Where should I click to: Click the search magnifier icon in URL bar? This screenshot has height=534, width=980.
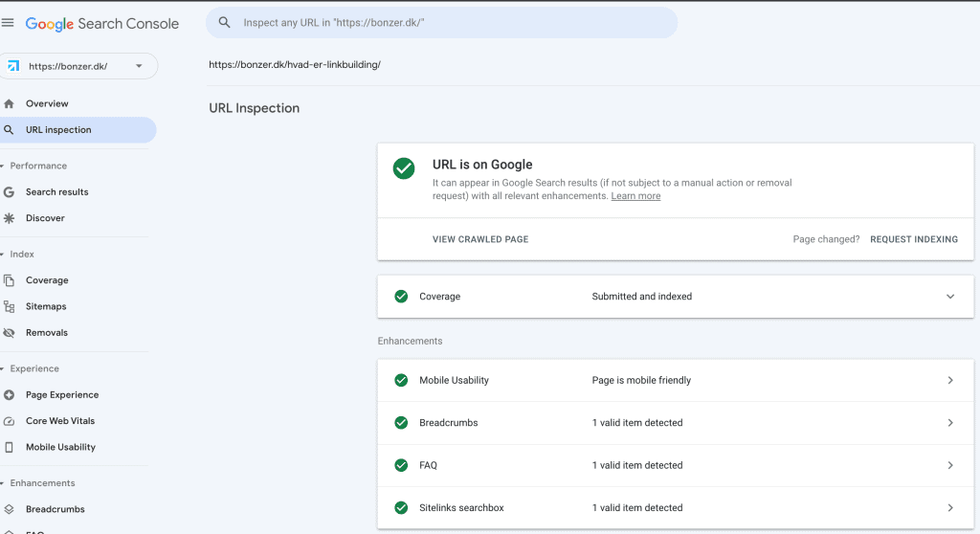[224, 23]
